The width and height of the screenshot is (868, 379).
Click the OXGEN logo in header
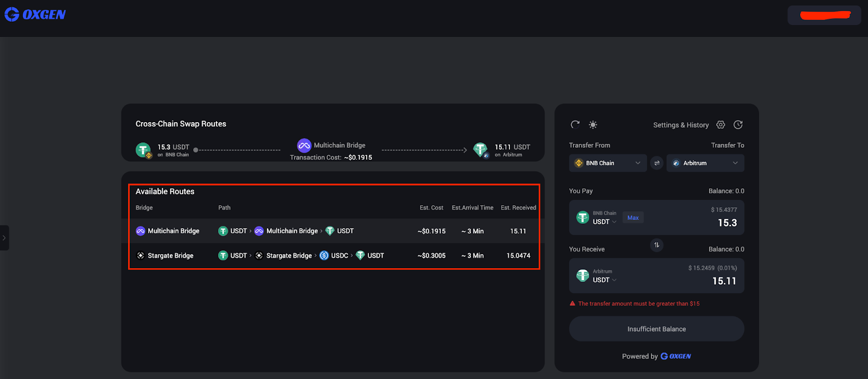(x=35, y=15)
